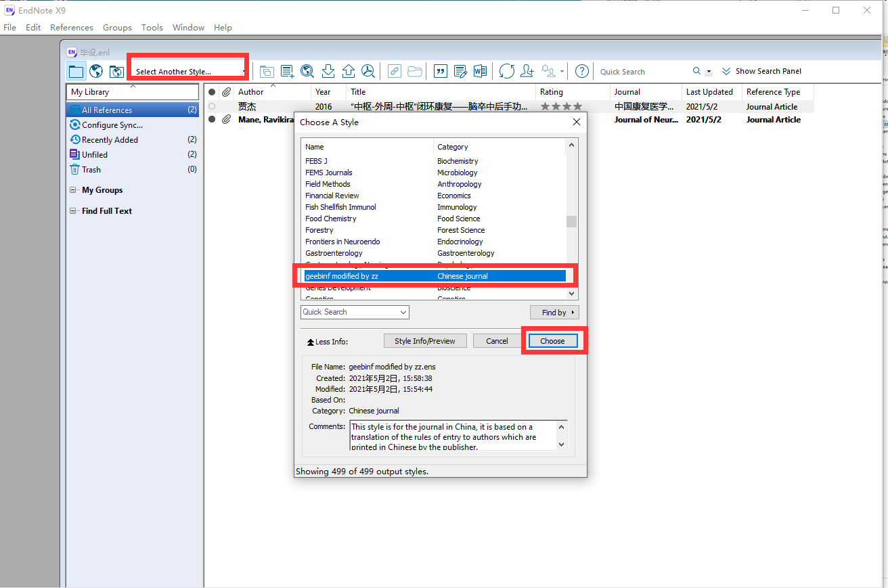The height and width of the screenshot is (588, 888).
Task: Click Return to Word Processor icon
Action: click(480, 71)
